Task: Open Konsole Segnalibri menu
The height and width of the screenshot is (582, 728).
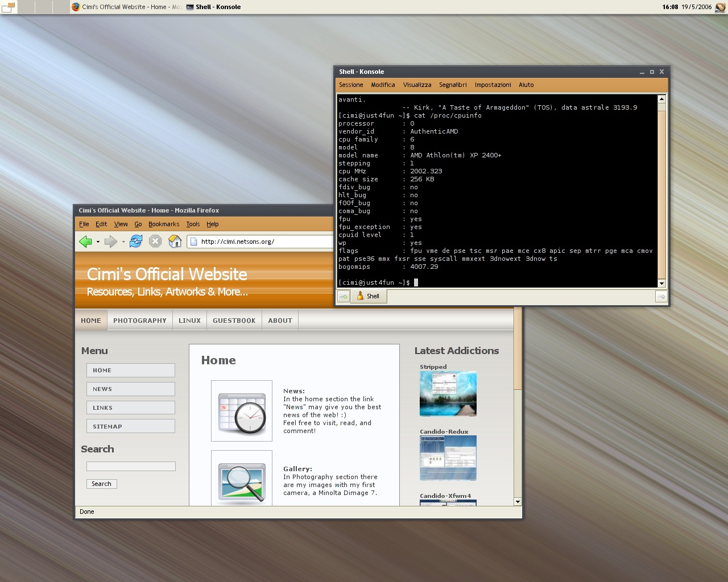Action: tap(453, 85)
